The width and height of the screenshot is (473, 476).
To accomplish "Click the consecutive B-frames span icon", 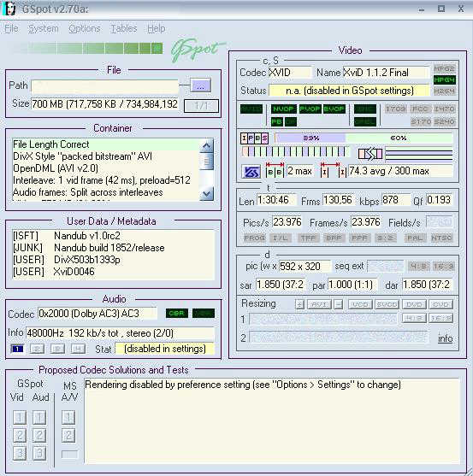I will coord(275,170).
